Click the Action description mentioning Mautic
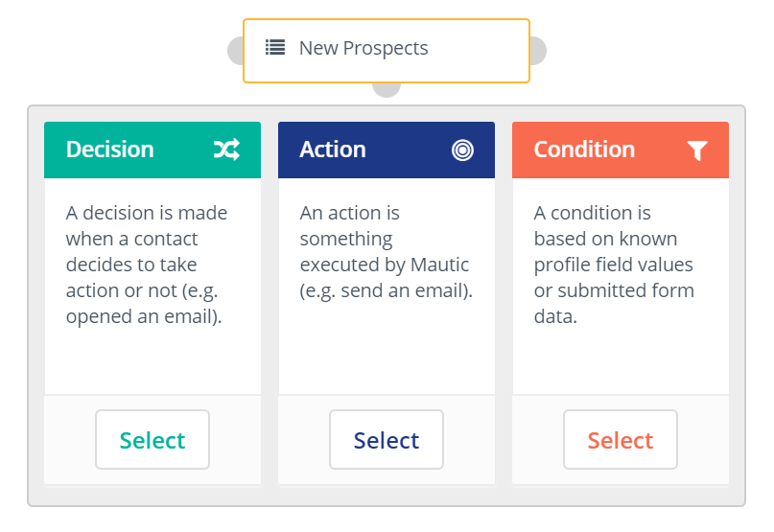 [x=386, y=251]
